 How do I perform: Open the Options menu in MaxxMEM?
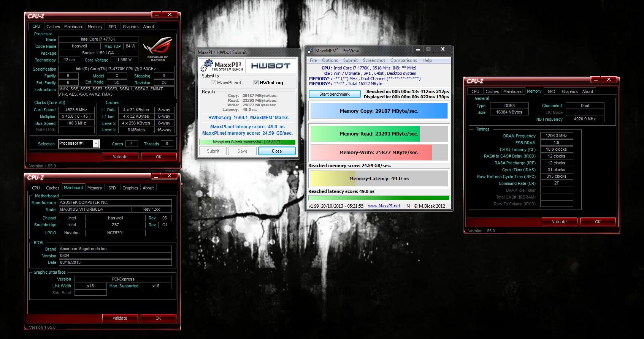click(x=330, y=60)
